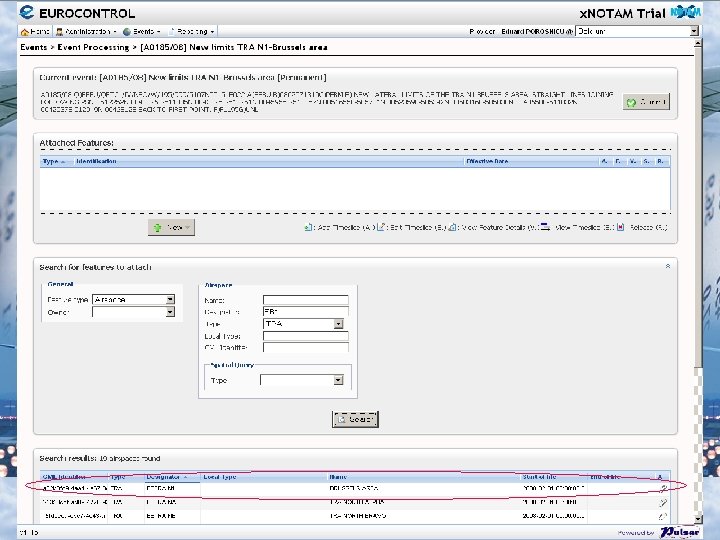720x540 pixels.
Task: Click the Designator input field
Action: [x=306, y=312]
